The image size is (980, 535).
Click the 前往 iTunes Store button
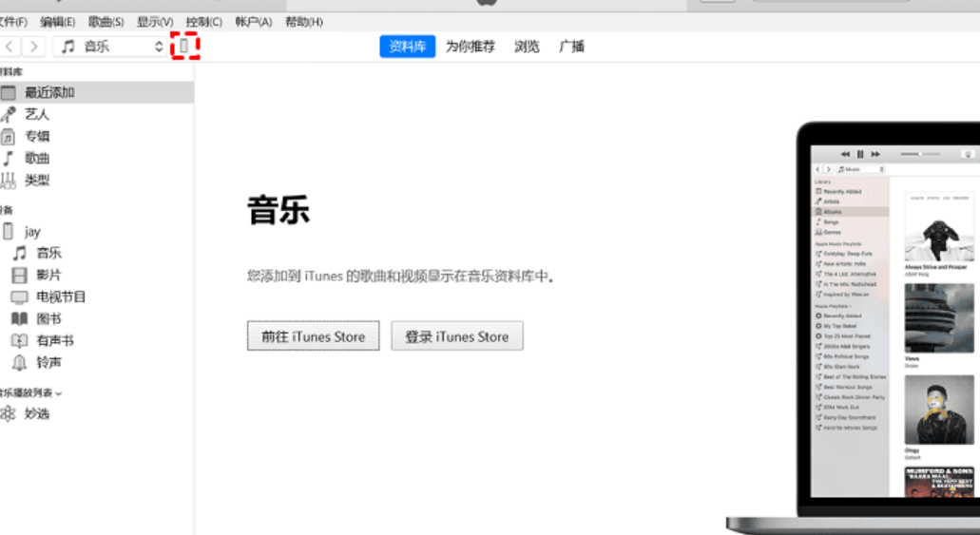[x=313, y=336]
